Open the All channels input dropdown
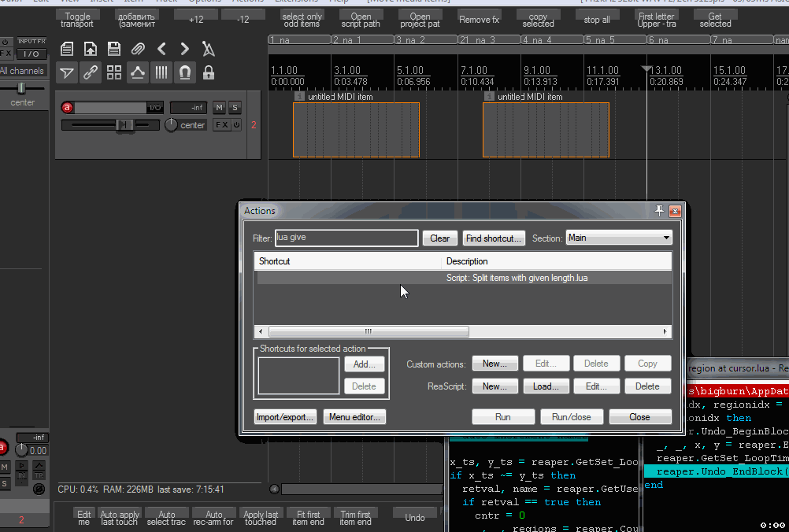 pos(22,72)
